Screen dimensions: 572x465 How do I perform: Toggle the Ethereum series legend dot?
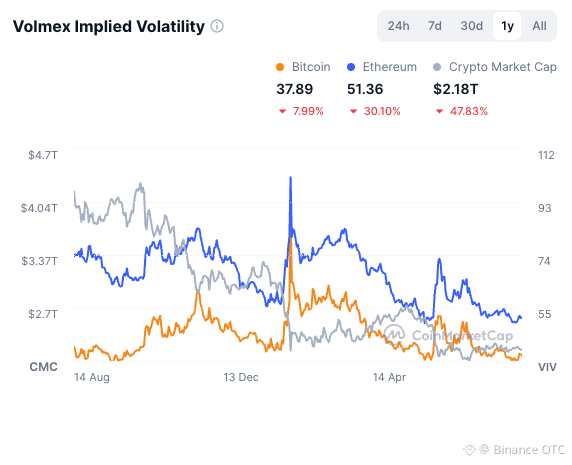click(351, 67)
